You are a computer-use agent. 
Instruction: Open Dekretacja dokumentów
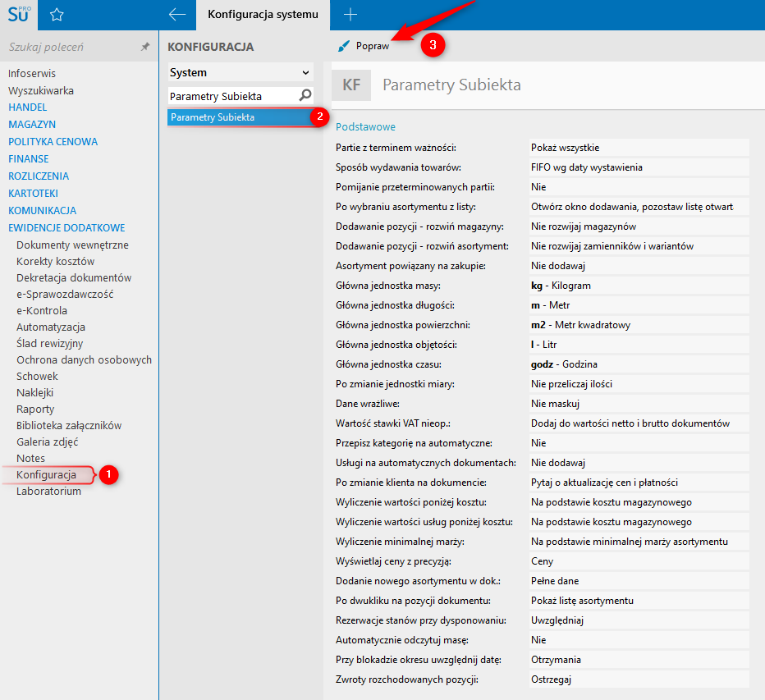[74, 278]
